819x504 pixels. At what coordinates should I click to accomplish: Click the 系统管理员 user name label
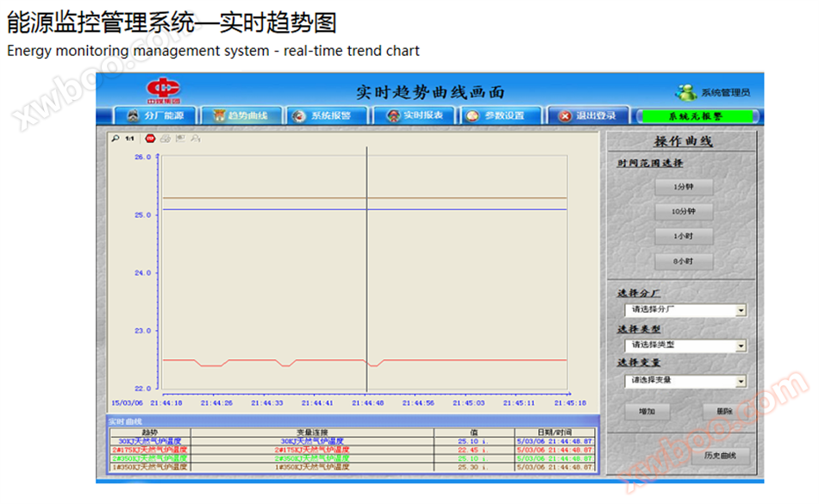point(726,92)
